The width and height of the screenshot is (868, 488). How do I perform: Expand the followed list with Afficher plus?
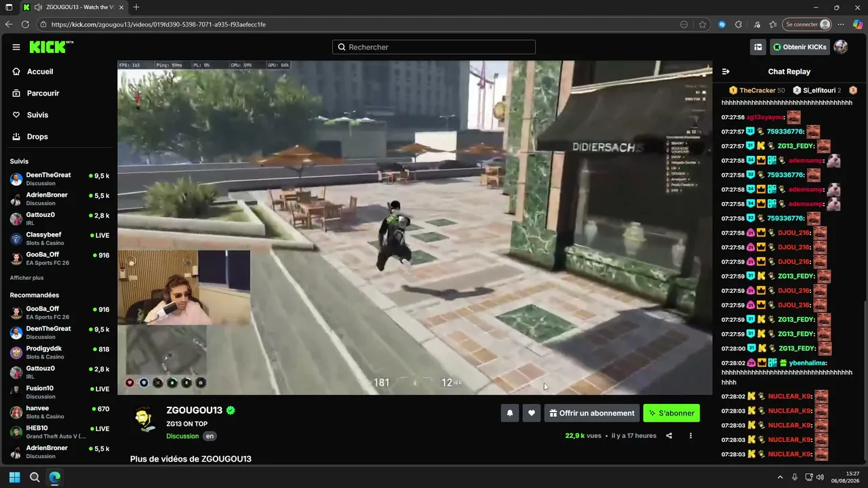point(26,278)
